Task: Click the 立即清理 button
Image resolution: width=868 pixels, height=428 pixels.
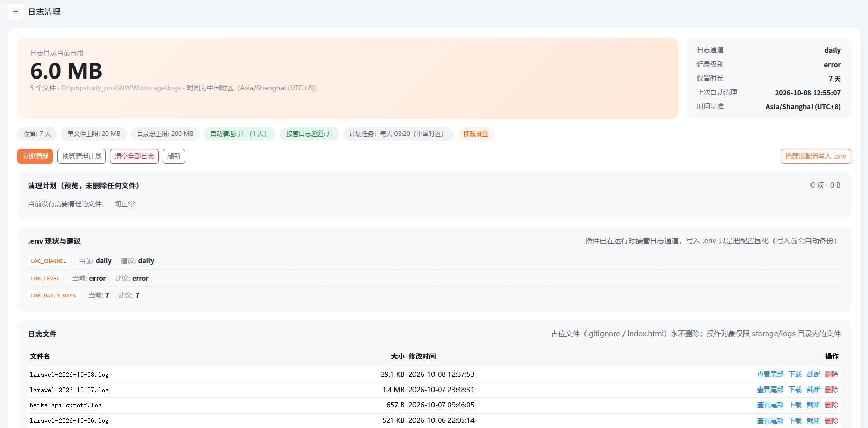Action: (x=35, y=157)
